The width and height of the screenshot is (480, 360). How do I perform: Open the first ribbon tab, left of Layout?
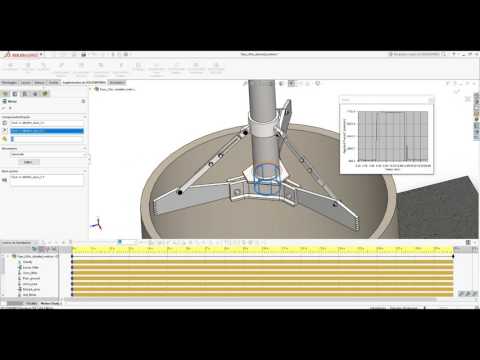coord(9,83)
